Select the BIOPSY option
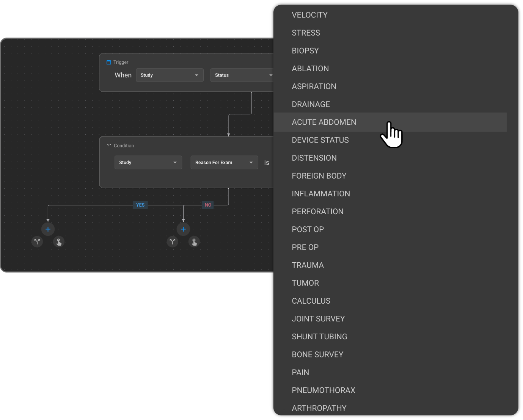The height and width of the screenshot is (420, 523). (305, 51)
